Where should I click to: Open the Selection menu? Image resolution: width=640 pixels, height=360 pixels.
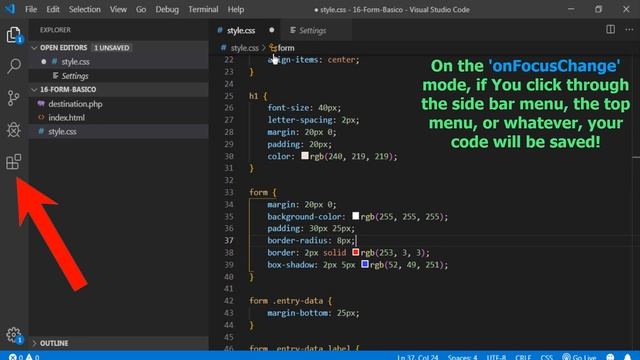[84, 9]
